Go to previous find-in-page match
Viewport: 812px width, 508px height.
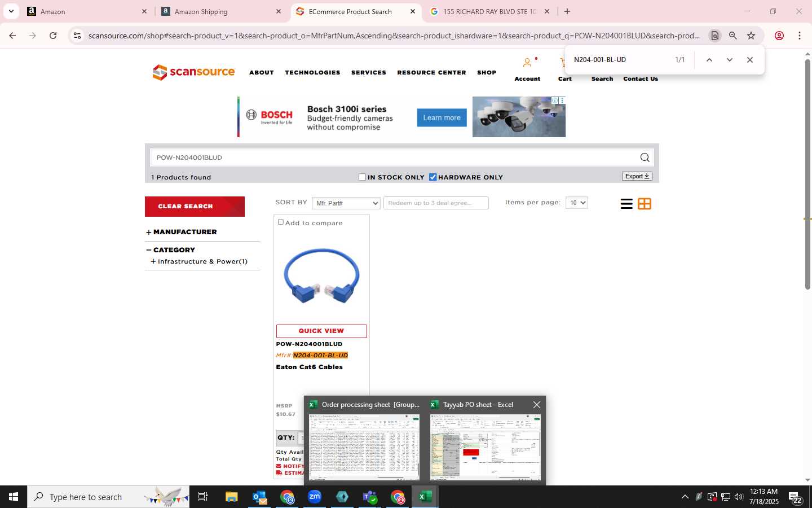709,60
